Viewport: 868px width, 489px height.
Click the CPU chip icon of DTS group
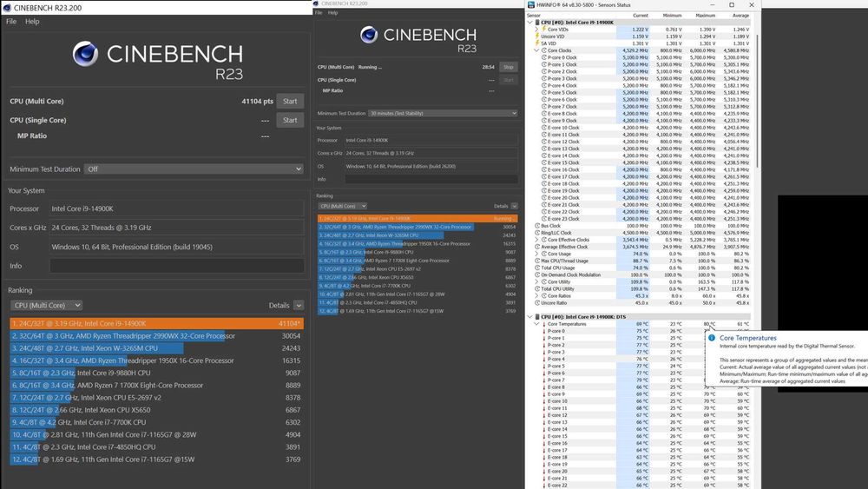(537, 317)
